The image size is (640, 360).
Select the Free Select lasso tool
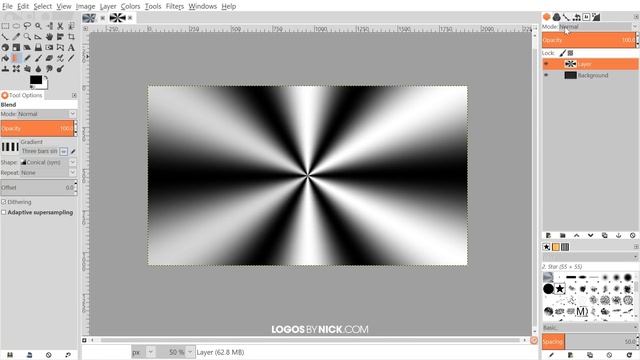tap(27, 26)
